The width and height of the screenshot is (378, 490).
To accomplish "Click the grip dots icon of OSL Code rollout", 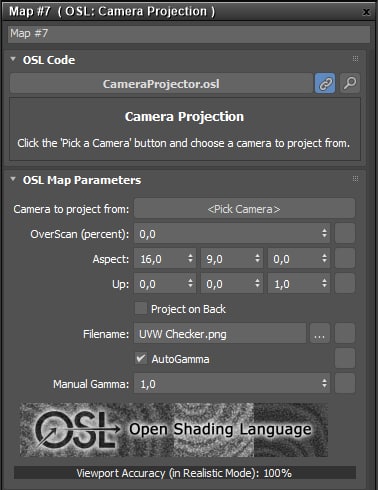I will [355, 59].
